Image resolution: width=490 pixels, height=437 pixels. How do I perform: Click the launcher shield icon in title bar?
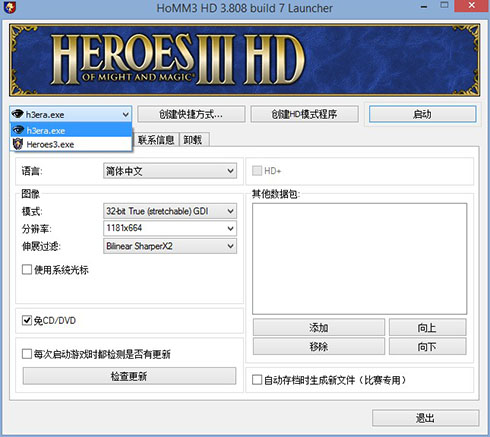point(10,7)
